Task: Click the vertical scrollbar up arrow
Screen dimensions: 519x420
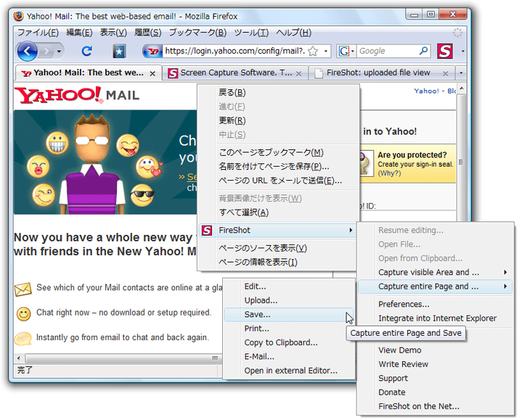Action: pos(462,88)
